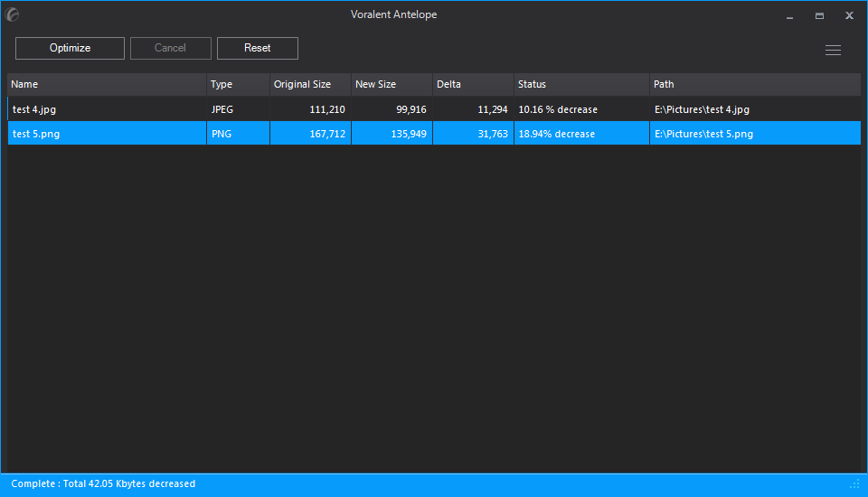Click the 18.94% decrease status
The image size is (868, 497).
(557, 134)
